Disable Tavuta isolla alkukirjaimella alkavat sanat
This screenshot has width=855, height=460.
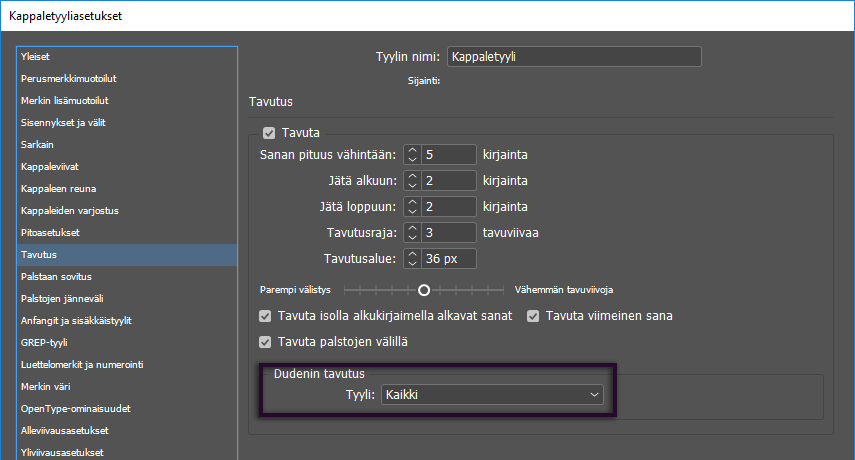(265, 316)
